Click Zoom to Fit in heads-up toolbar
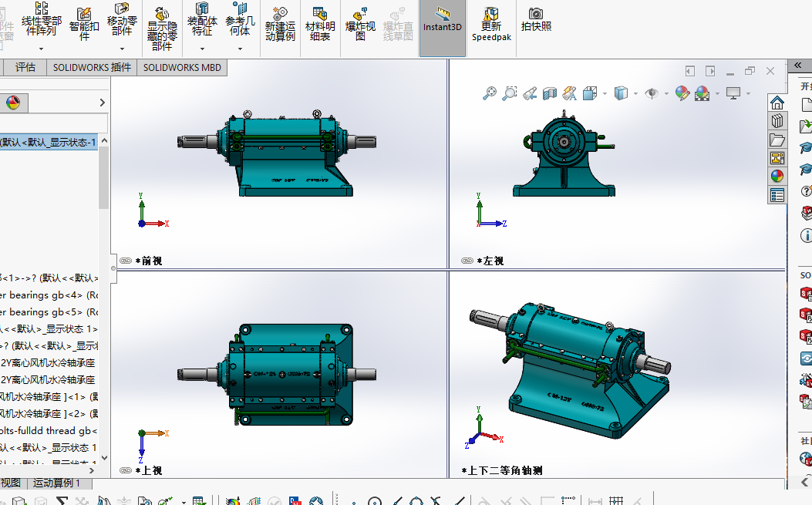This screenshot has width=812, height=505. (x=489, y=93)
